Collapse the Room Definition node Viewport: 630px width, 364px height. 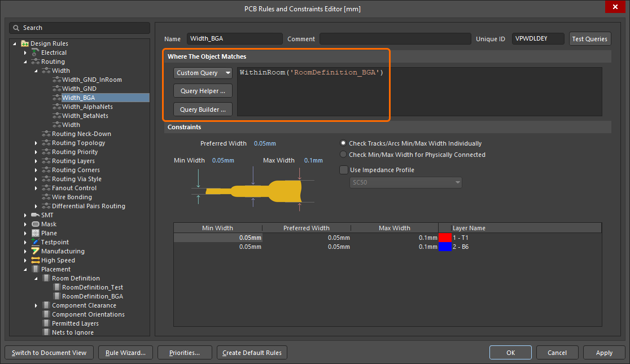pos(36,278)
